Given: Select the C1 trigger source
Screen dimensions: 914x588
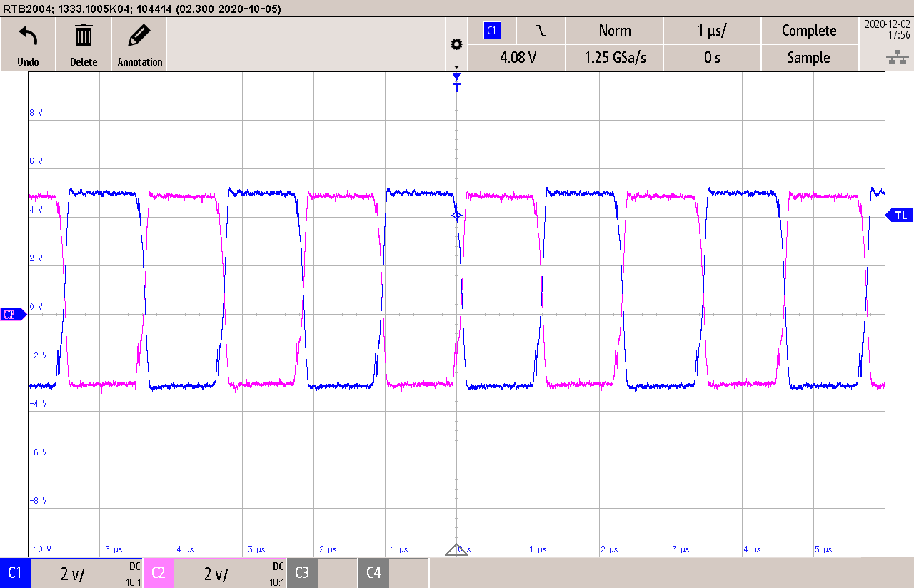Looking at the screenshot, I should coord(491,30).
